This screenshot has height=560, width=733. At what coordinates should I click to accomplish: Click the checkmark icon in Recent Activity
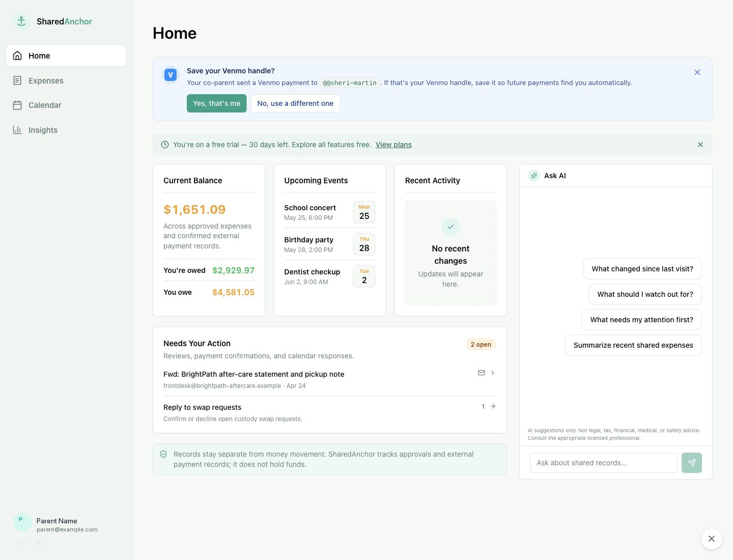point(450,227)
